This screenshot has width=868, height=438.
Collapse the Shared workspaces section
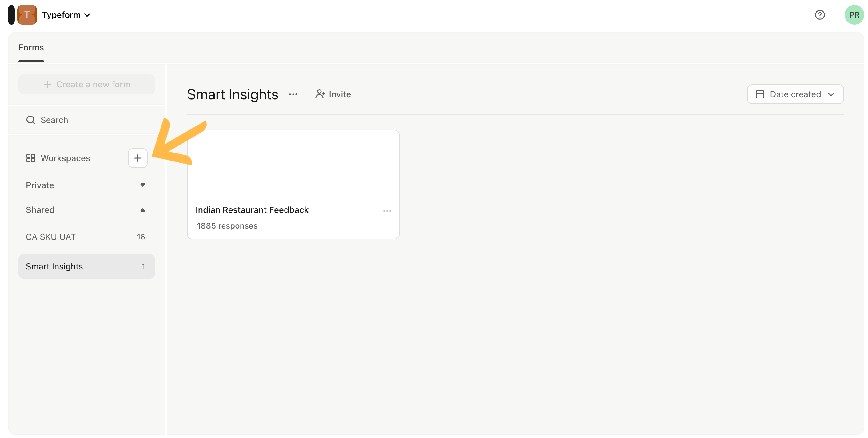point(142,210)
